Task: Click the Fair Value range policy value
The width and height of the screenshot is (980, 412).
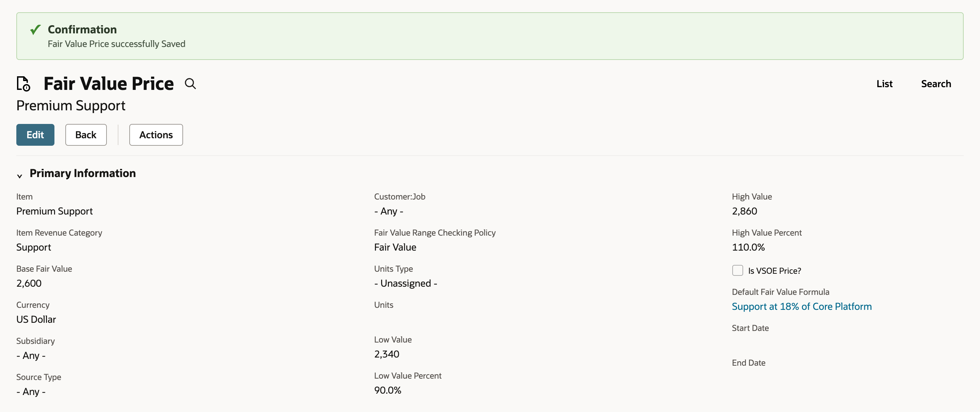Action: 395,248
